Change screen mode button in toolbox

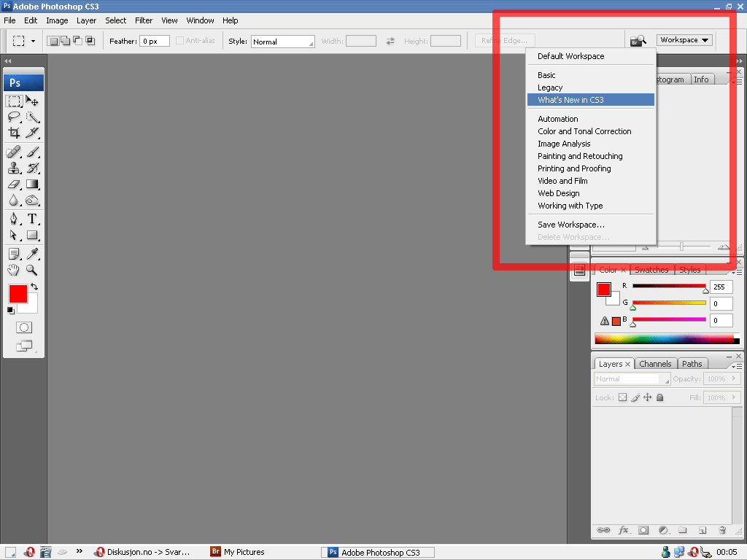coord(24,346)
